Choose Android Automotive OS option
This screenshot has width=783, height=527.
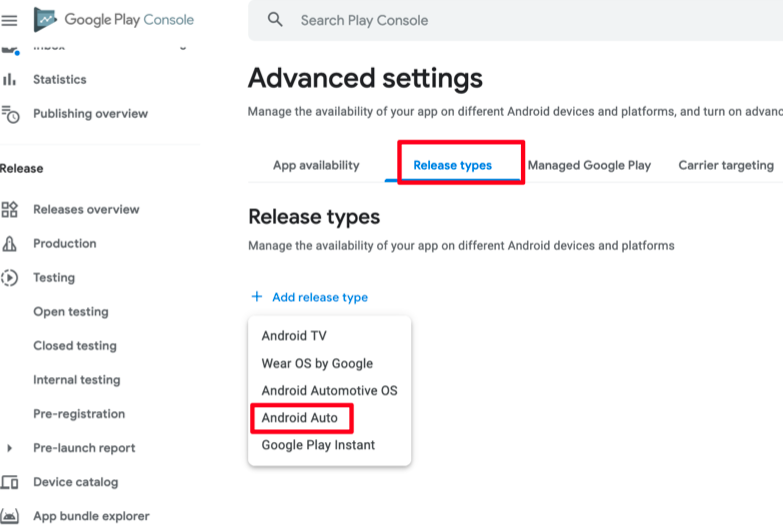click(x=330, y=391)
